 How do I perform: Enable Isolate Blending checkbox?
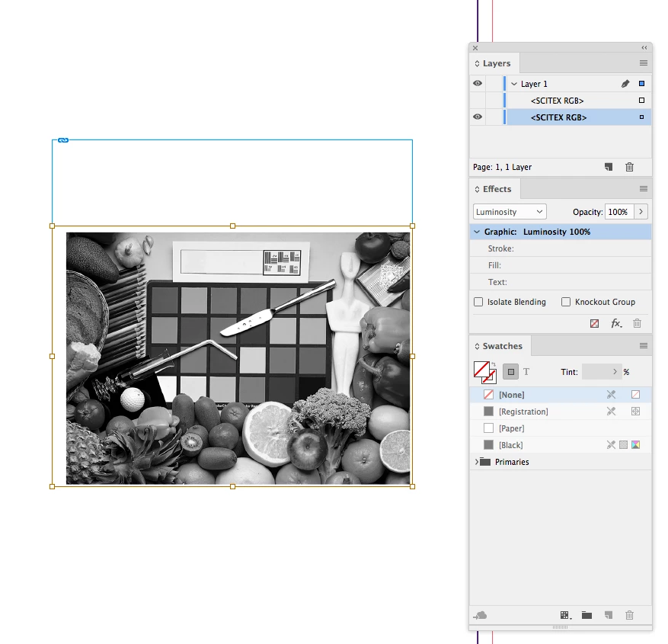478,302
